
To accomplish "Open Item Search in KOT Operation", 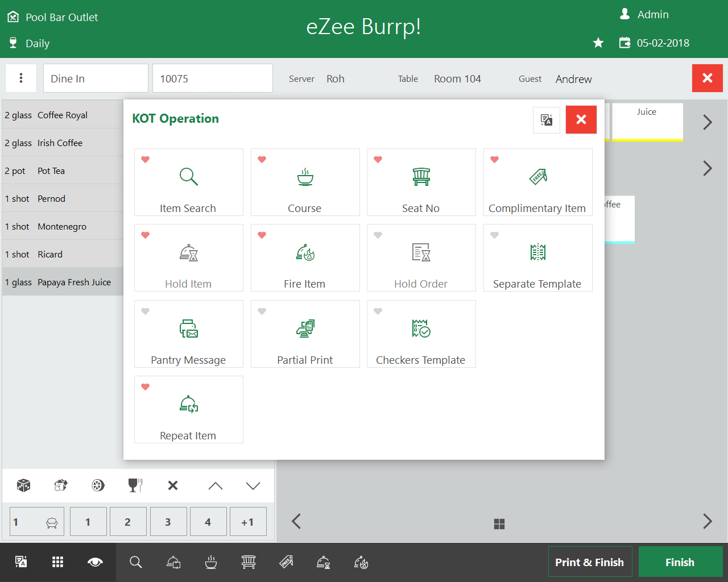I will point(188,182).
